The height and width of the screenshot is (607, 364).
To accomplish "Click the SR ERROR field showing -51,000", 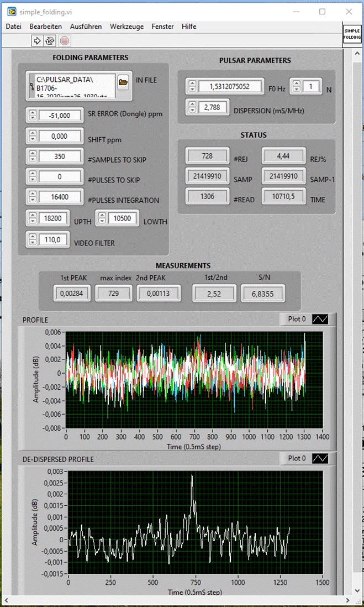I will tap(60, 115).
